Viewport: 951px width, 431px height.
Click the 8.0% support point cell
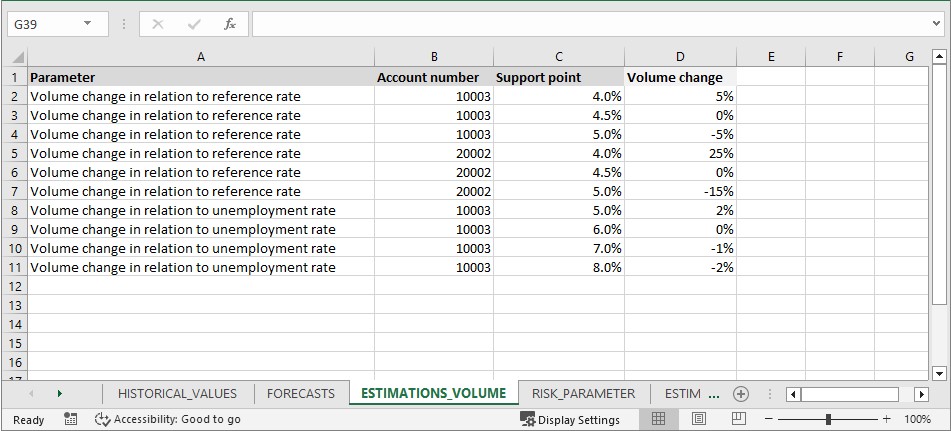point(559,267)
